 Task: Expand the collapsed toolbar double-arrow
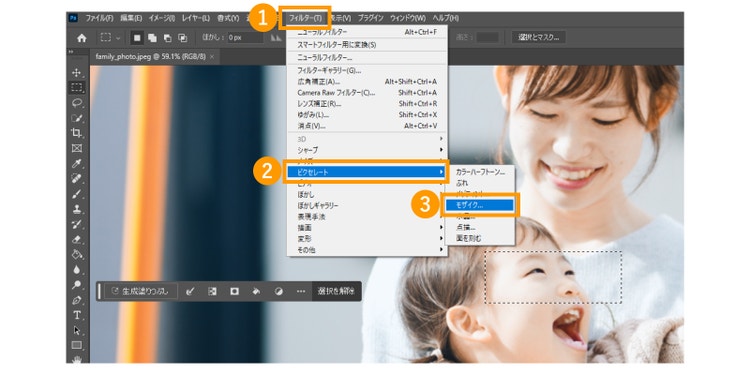(71, 52)
